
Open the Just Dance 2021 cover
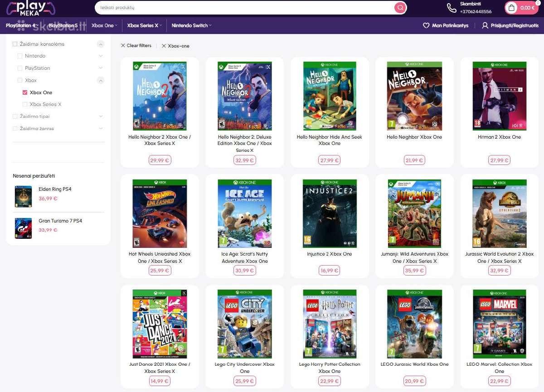click(160, 324)
